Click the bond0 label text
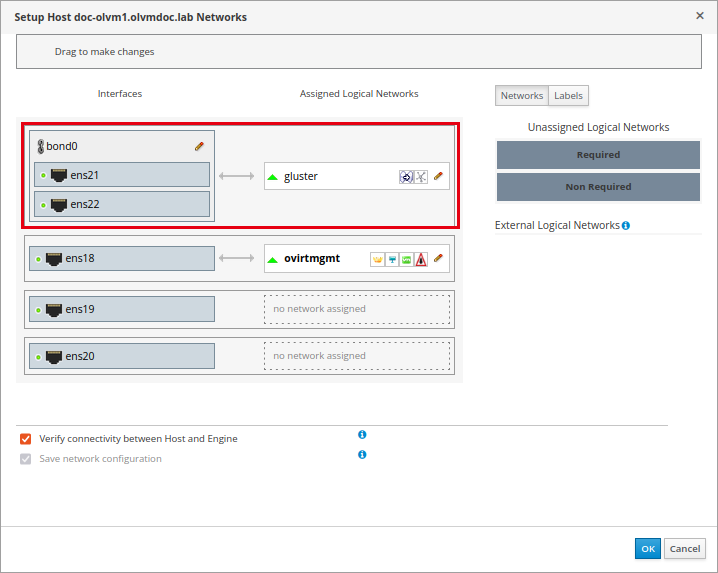718x573 pixels. (x=62, y=146)
